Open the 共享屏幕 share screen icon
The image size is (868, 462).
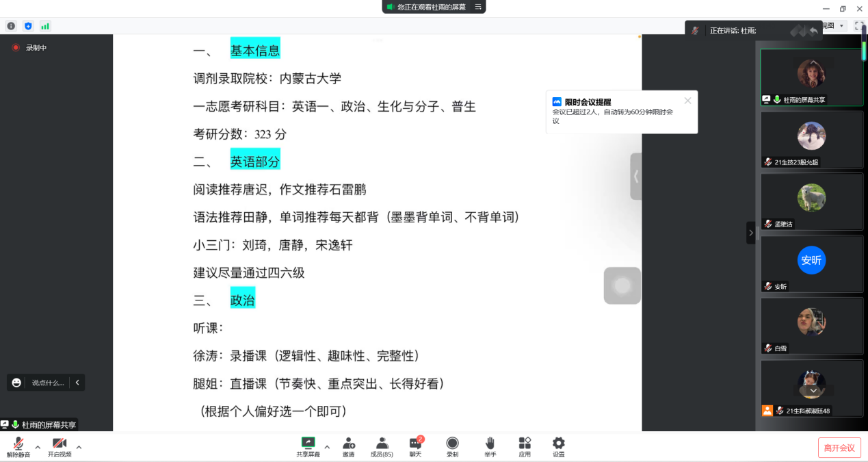pos(308,444)
